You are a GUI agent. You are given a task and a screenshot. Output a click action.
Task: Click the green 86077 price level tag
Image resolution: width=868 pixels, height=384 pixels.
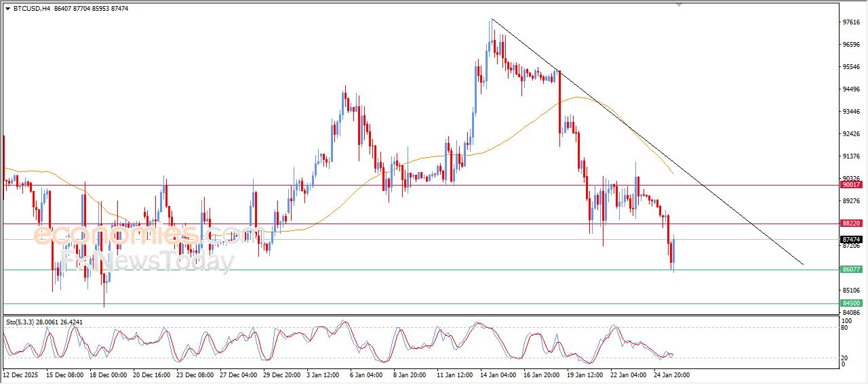[x=850, y=269]
